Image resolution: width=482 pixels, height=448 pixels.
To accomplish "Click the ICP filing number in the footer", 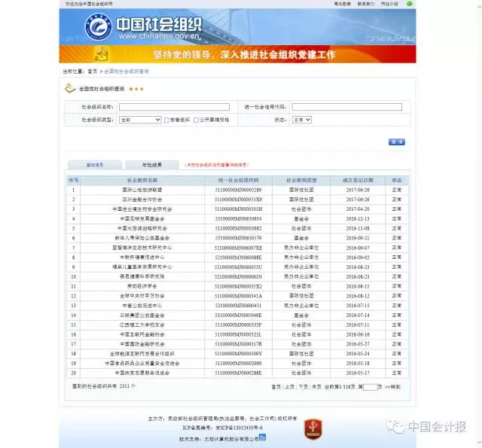I will point(223,428).
